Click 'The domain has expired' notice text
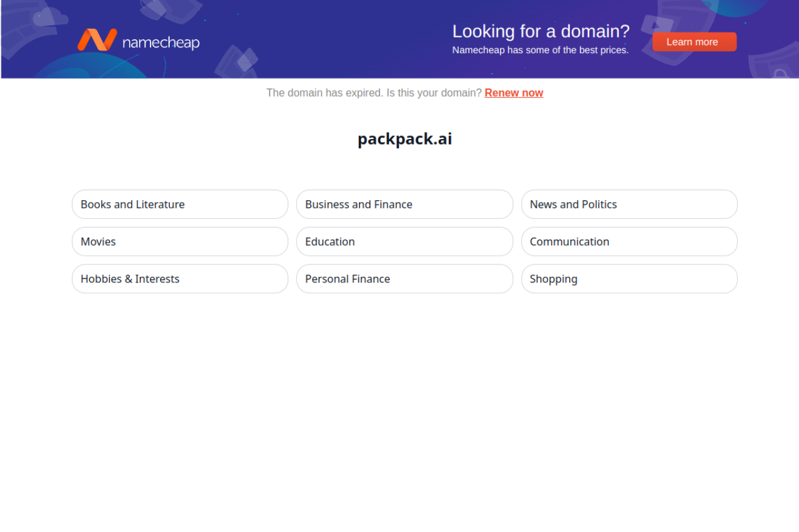This screenshot has width=799, height=532. [x=325, y=93]
